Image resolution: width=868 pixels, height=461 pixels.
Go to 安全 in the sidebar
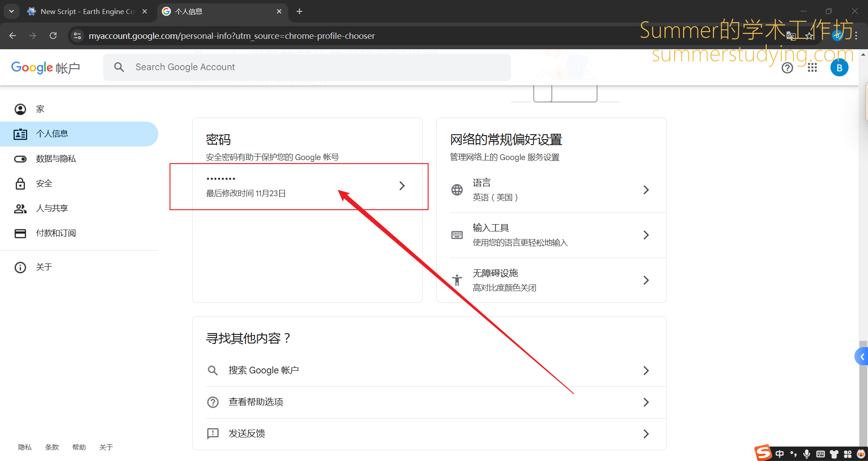(79, 183)
